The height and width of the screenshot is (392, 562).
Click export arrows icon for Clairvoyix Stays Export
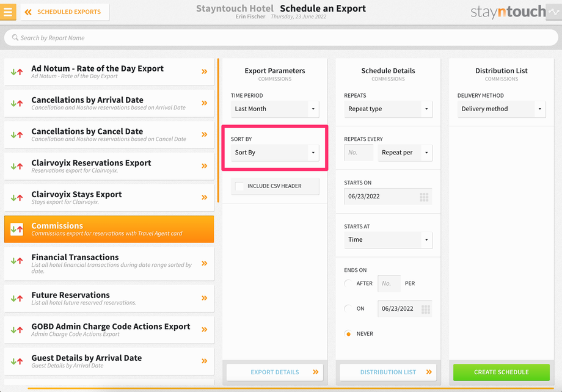coord(16,197)
